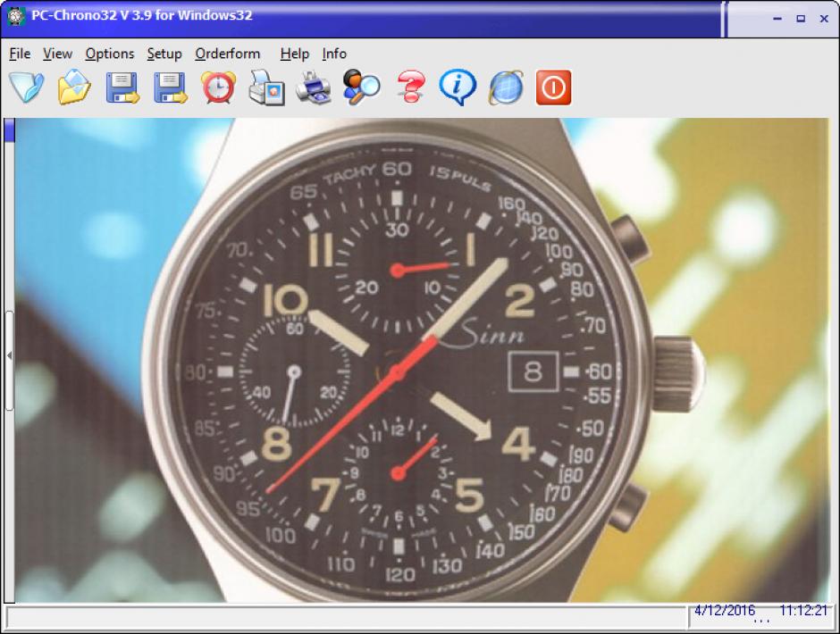Click the red power exit icon
Screen dimensions: 840x634
[553, 87]
